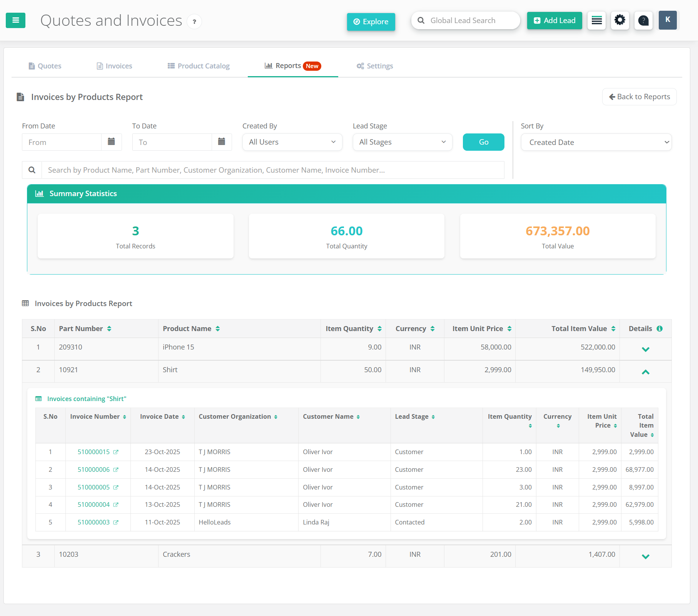Click the Settings gear icon in the header
The width and height of the screenshot is (698, 616).
point(620,20)
